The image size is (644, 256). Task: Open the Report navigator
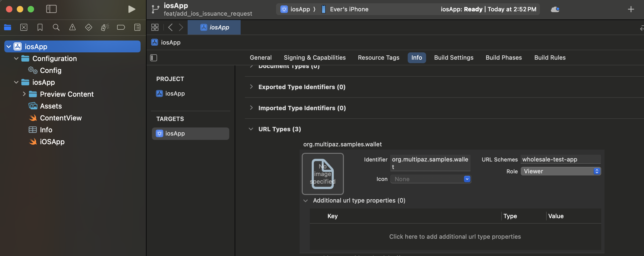(137, 27)
